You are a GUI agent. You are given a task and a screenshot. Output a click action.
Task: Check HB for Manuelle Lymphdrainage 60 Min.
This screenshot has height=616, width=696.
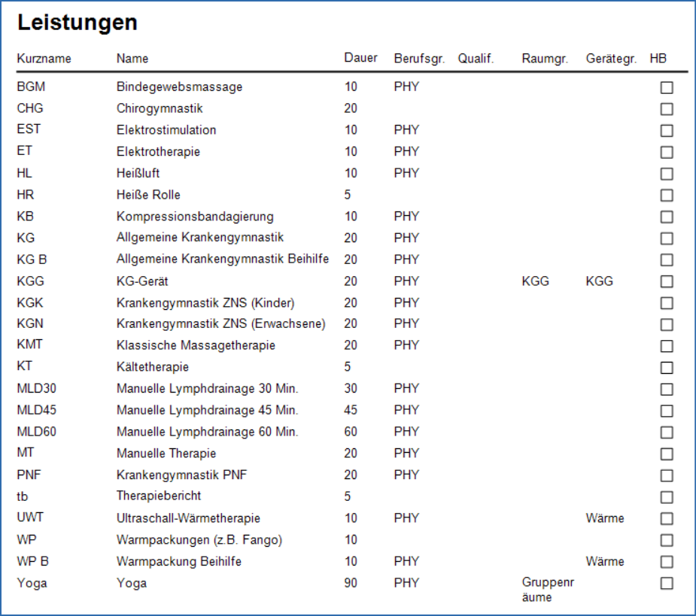tap(665, 432)
